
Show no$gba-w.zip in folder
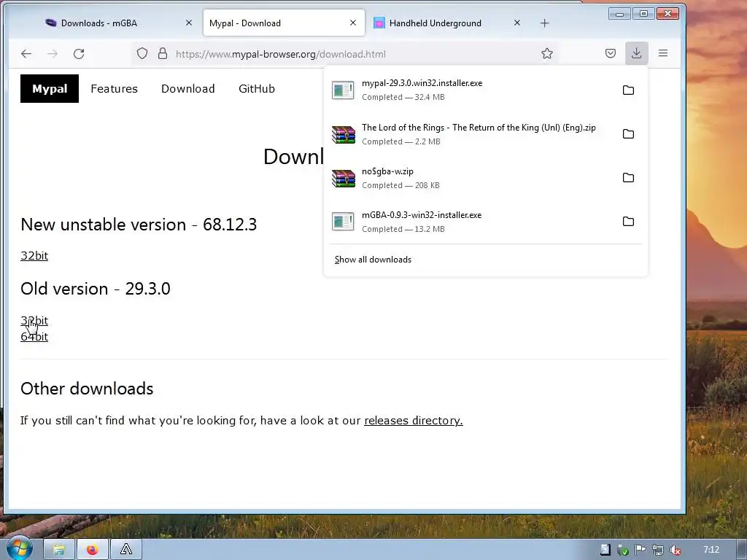628,178
